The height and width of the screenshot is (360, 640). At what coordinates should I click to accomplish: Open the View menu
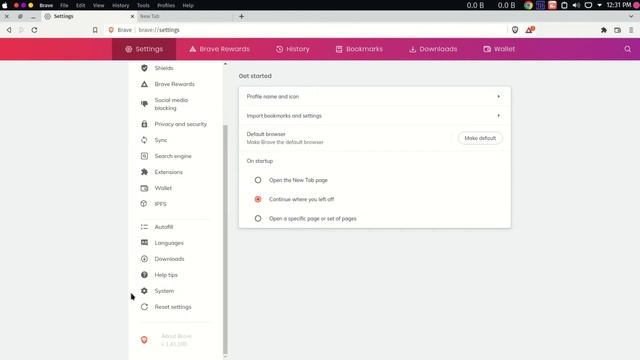coord(98,5)
